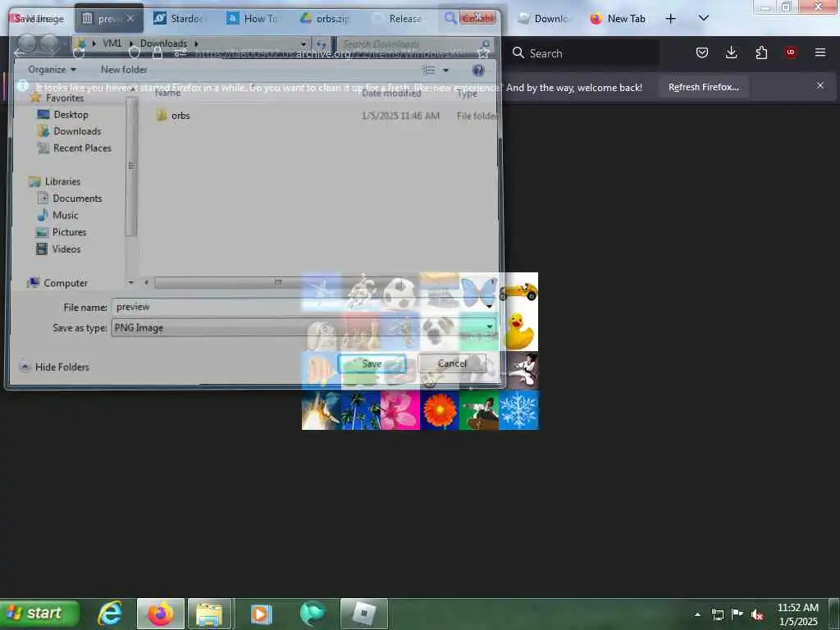This screenshot has height=630, width=840.
Task: Open the uBlock Origin toolbar icon
Action: pos(791,52)
